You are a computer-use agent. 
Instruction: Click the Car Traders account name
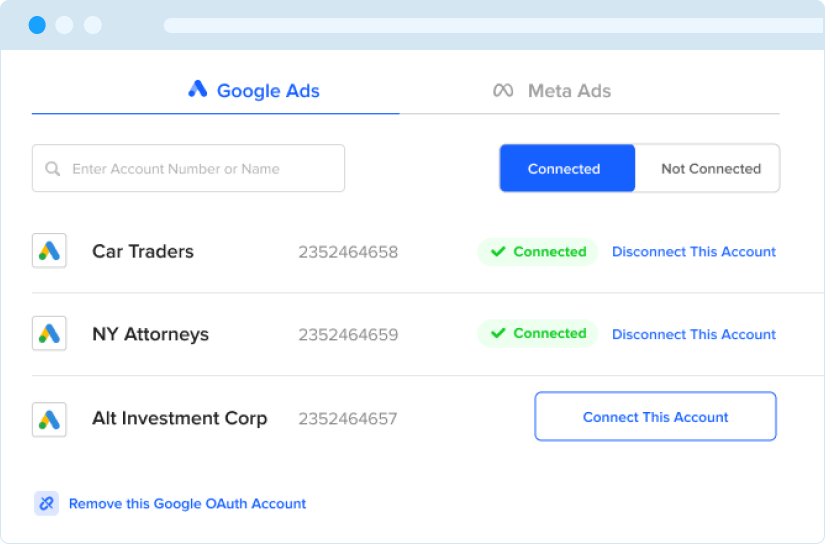click(143, 251)
